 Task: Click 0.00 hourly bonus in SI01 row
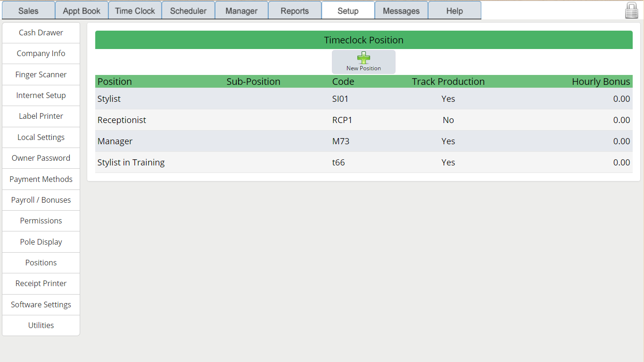point(621,99)
